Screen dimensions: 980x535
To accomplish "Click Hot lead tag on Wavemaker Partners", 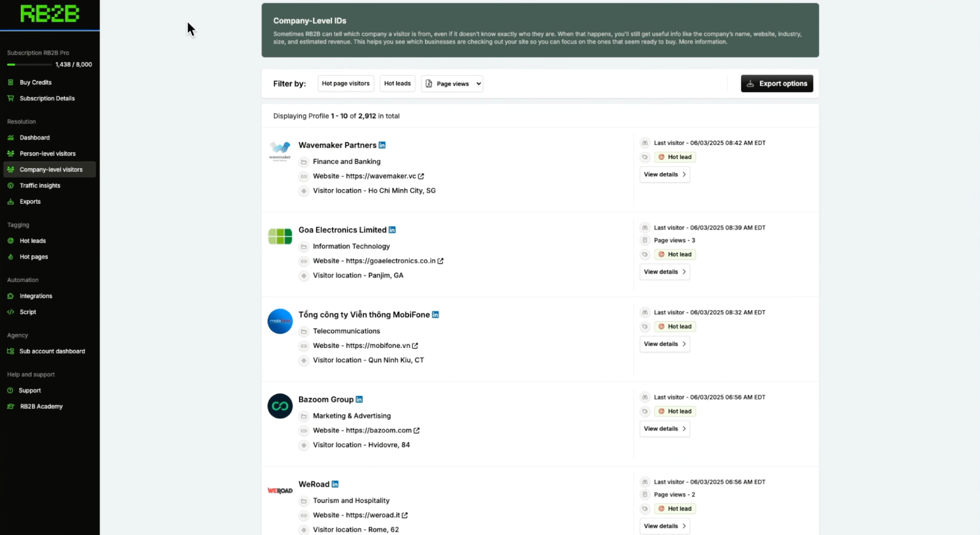I will click(x=675, y=157).
